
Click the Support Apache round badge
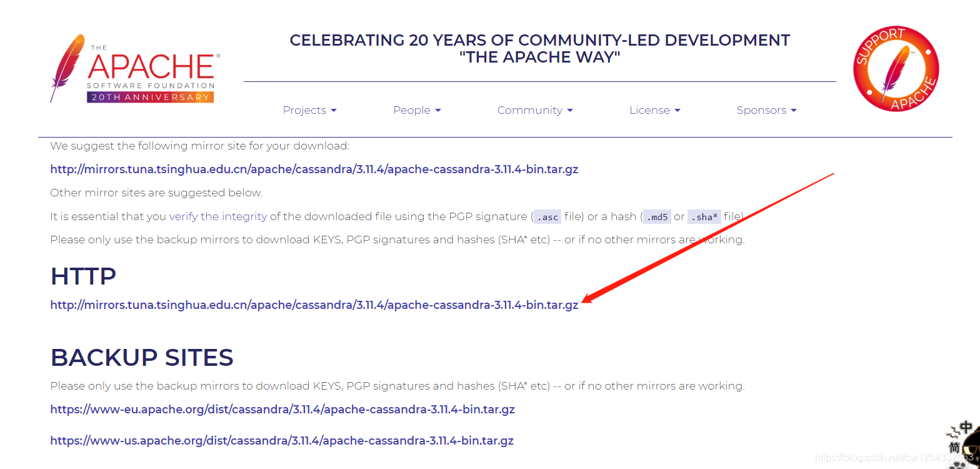click(x=896, y=69)
